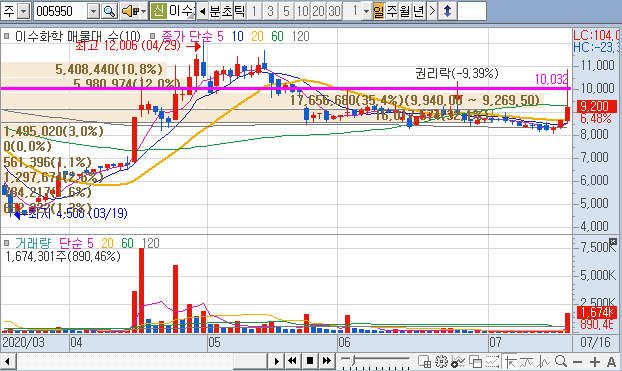The height and width of the screenshot is (371, 622).
Task: Select the 분 minute chart tab
Action: (215, 11)
